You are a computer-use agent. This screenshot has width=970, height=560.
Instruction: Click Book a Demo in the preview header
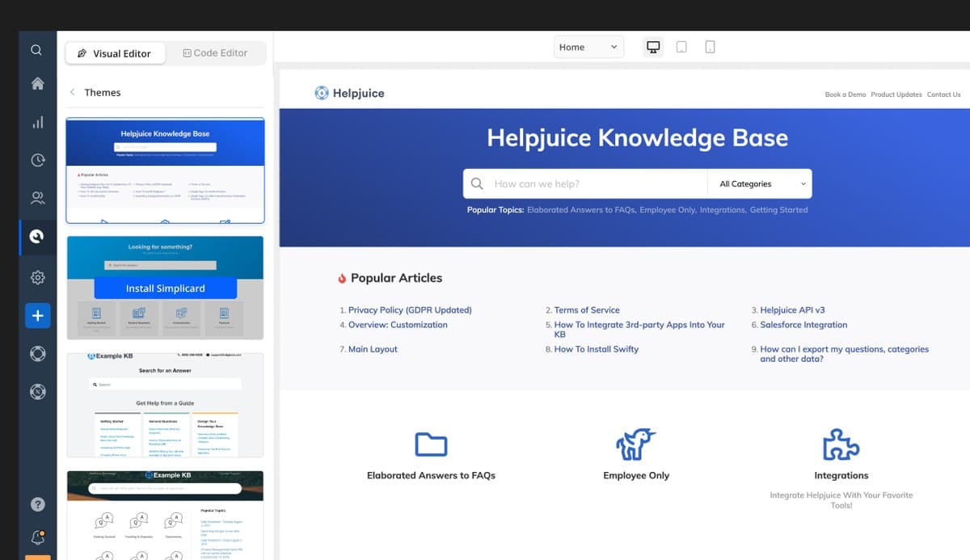845,95
